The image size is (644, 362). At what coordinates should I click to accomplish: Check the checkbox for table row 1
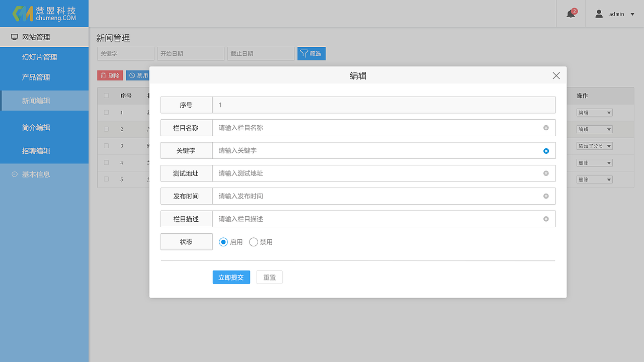106,113
